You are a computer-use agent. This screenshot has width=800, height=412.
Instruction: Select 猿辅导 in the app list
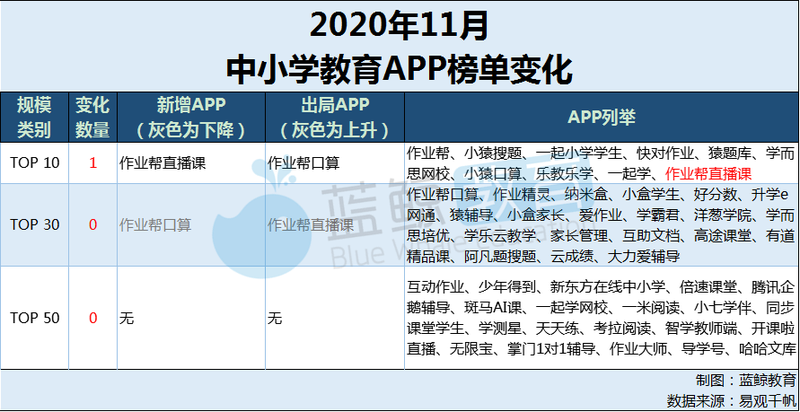coord(471,215)
